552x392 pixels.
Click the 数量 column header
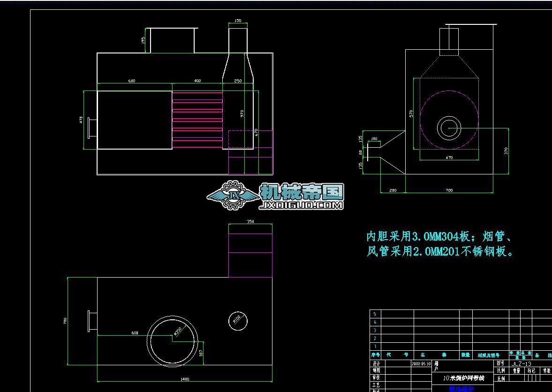(x=466, y=354)
